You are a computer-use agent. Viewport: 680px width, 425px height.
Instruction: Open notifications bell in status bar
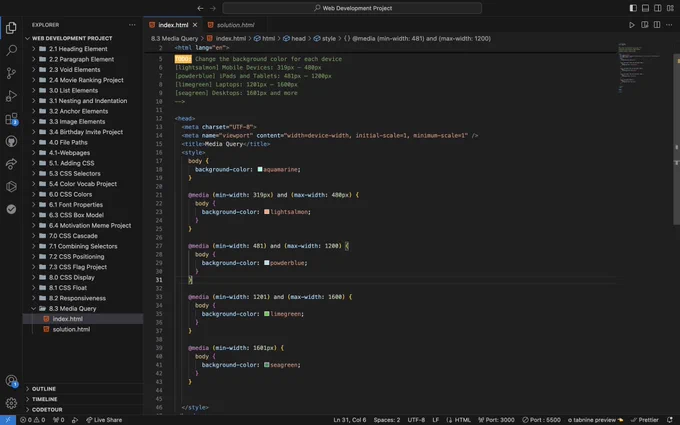click(x=670, y=420)
